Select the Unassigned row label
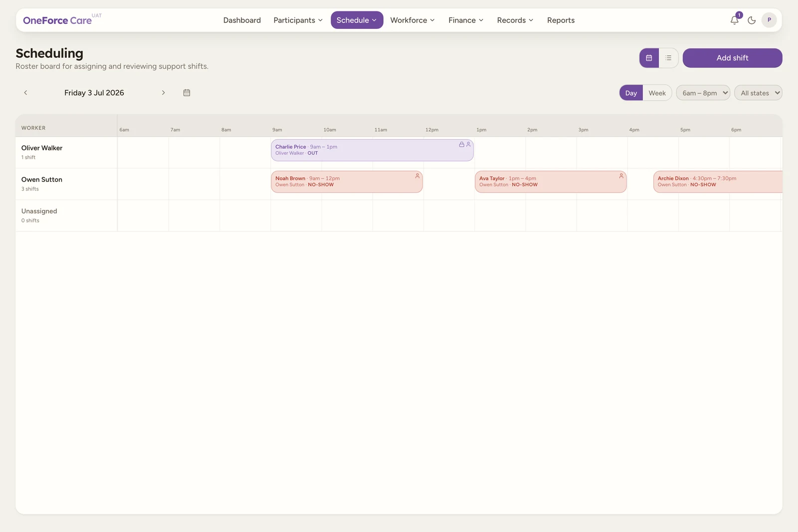The image size is (798, 532). [x=39, y=211]
